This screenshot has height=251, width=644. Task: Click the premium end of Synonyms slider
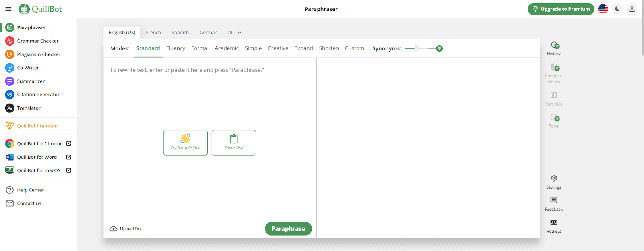[440, 48]
